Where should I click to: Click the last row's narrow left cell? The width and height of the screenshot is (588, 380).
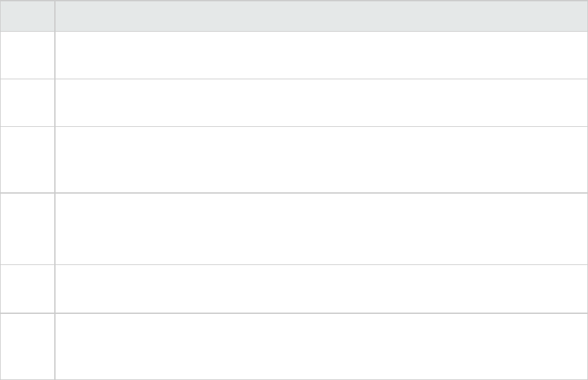click(x=27, y=346)
